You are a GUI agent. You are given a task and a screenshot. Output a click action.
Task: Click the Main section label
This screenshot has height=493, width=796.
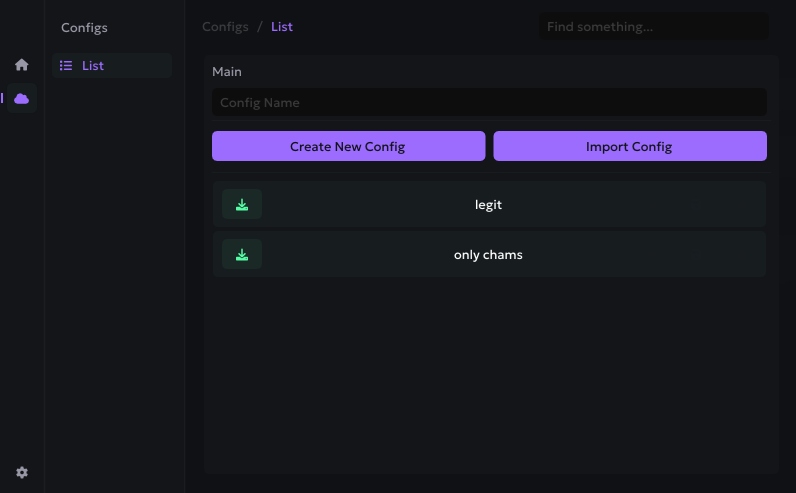227,72
